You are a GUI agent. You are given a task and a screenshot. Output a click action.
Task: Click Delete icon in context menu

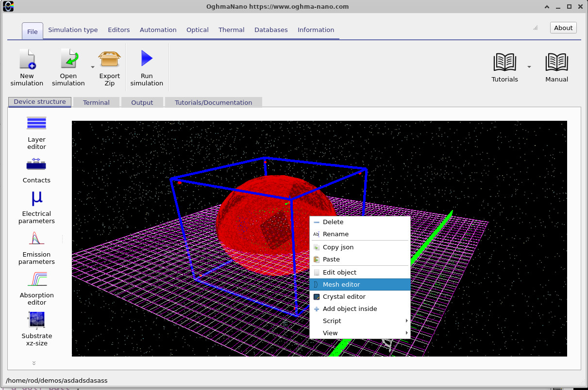tap(317, 222)
